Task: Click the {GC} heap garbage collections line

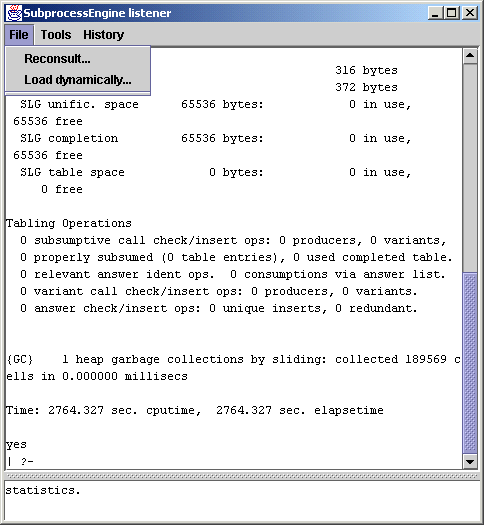Action: point(233,368)
